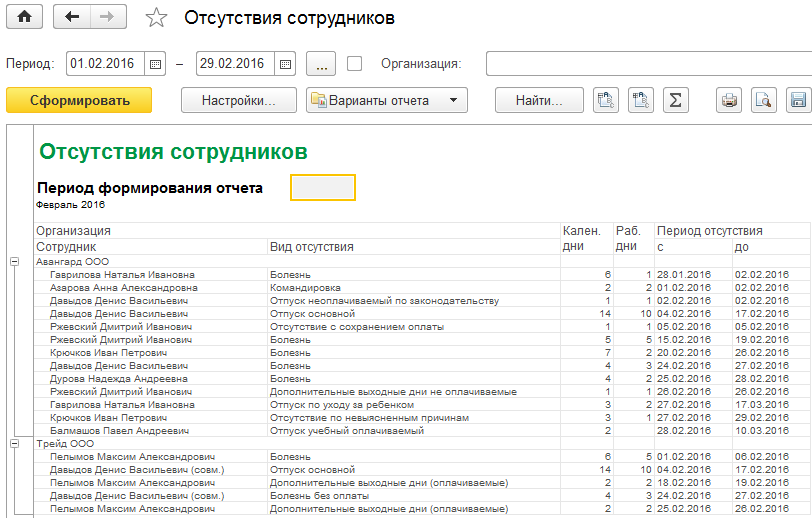The width and height of the screenshot is (812, 518).
Task: Select the Трейд ООО row
Action: click(x=297, y=443)
